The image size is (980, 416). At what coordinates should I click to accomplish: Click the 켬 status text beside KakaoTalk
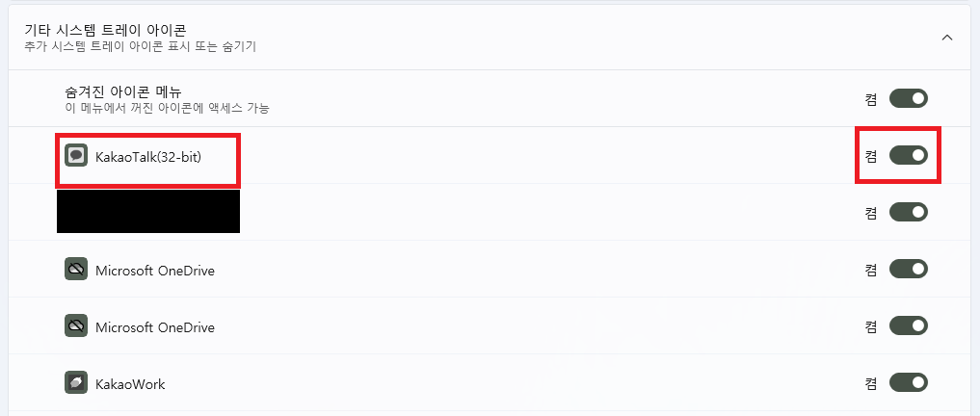(x=871, y=155)
